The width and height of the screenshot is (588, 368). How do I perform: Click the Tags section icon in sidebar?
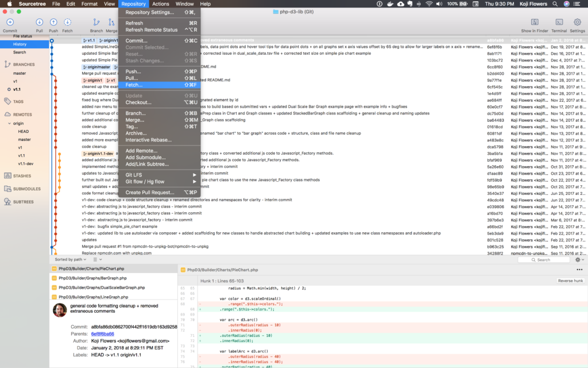(x=7, y=101)
